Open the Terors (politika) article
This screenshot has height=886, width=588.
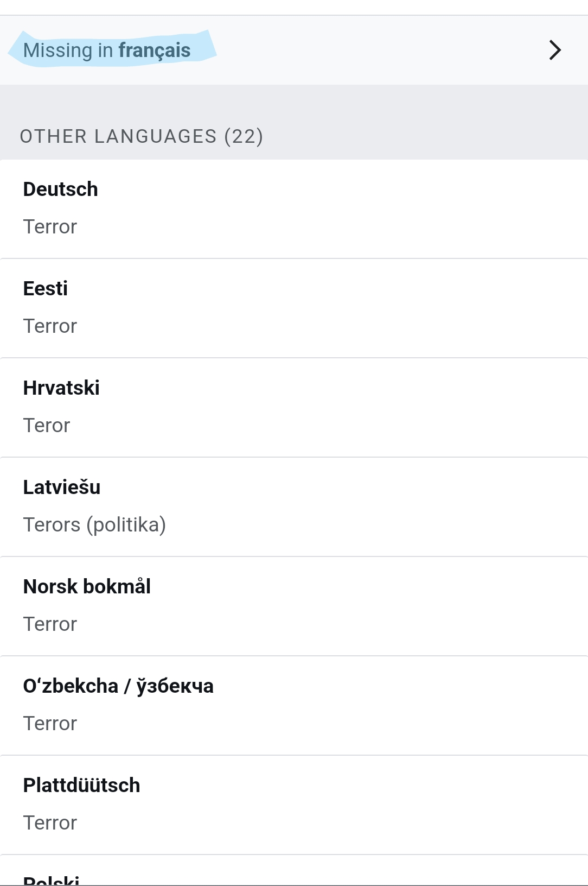tap(94, 525)
